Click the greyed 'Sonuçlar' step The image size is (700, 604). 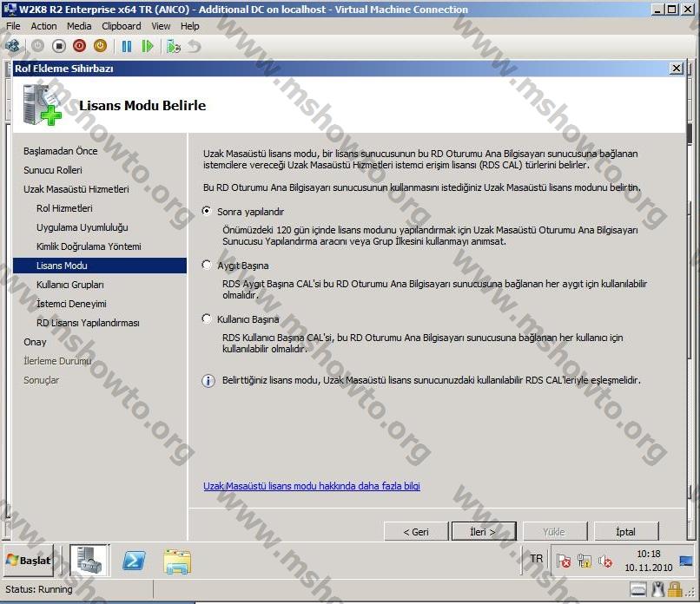coord(41,380)
